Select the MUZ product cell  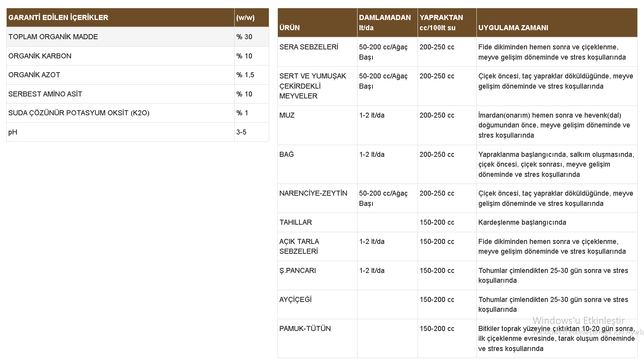(x=287, y=115)
